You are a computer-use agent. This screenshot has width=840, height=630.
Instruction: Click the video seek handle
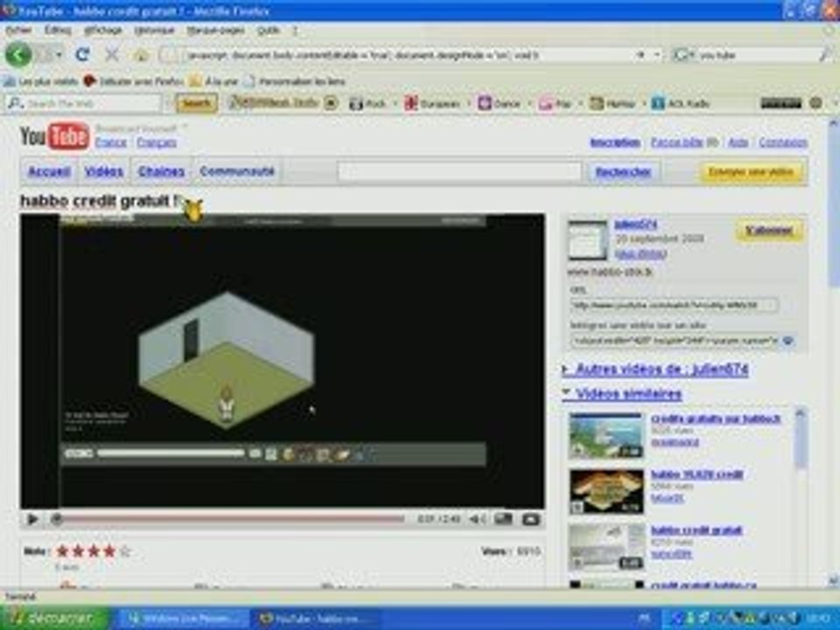pyautogui.click(x=56, y=519)
